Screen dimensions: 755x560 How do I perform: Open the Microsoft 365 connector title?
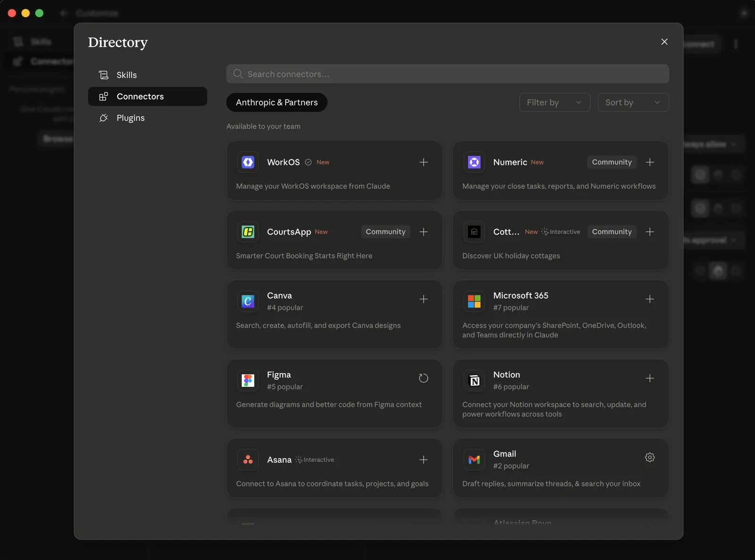click(x=520, y=296)
